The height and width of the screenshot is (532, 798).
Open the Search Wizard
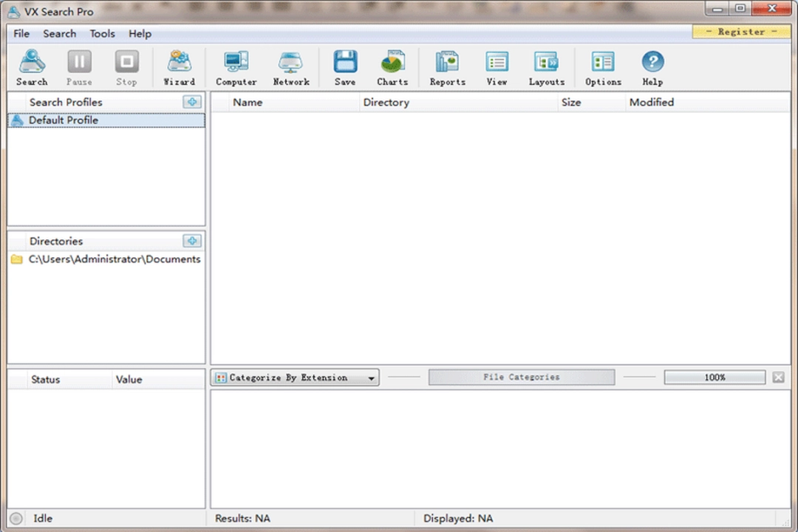[x=179, y=68]
